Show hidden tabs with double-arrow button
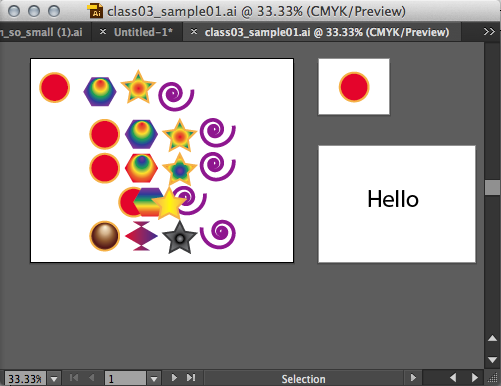Image resolution: width=501 pixels, height=386 pixels. coord(489,32)
